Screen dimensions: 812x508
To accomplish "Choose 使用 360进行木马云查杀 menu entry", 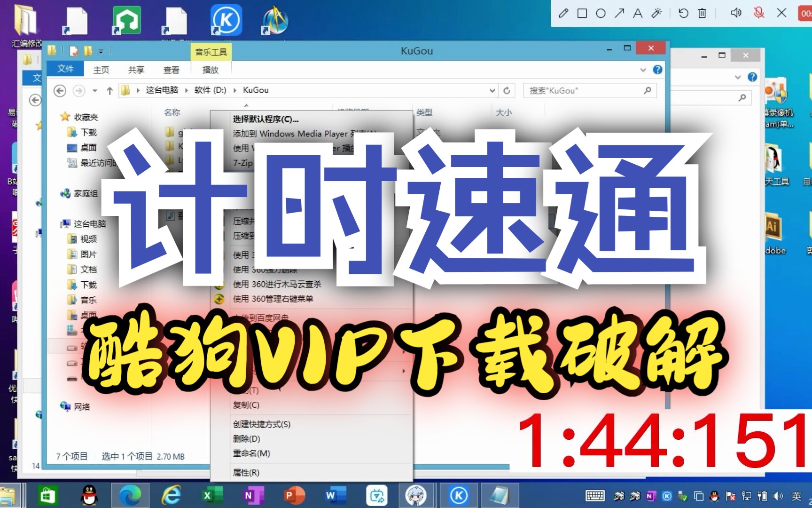I will pos(277,284).
